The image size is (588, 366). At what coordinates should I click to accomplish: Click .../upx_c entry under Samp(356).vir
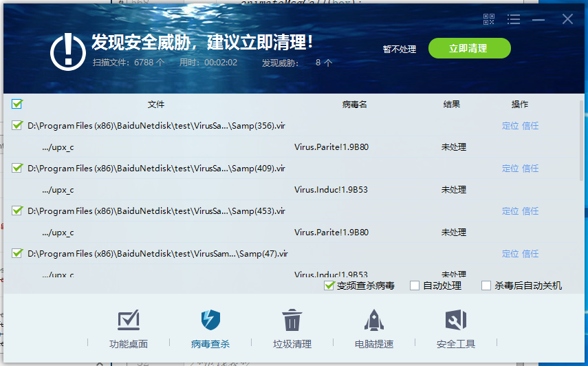58,147
